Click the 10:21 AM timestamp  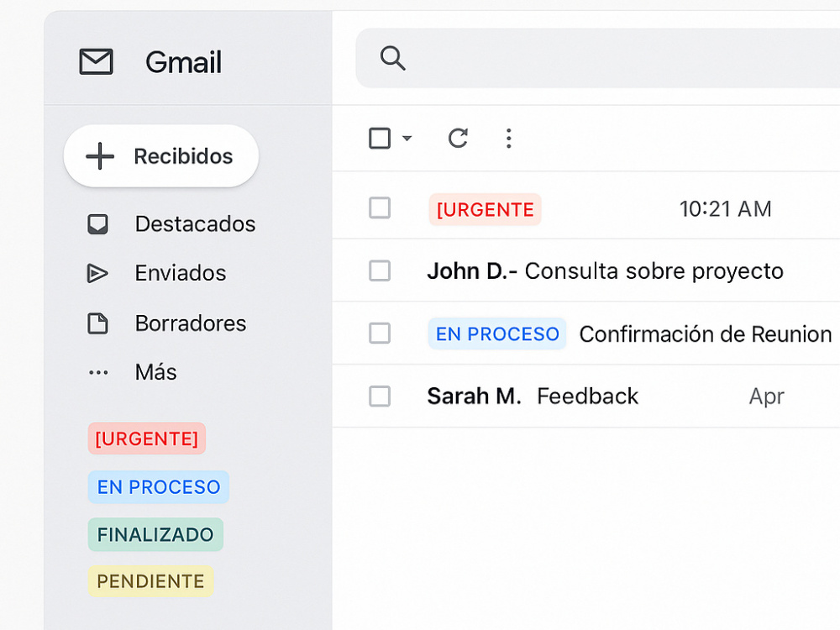coord(726,209)
